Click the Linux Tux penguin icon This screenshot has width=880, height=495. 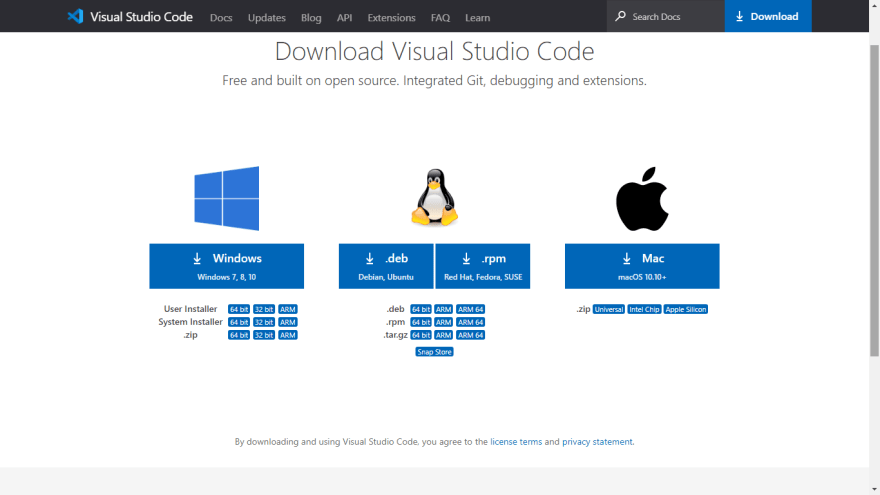tap(434, 197)
